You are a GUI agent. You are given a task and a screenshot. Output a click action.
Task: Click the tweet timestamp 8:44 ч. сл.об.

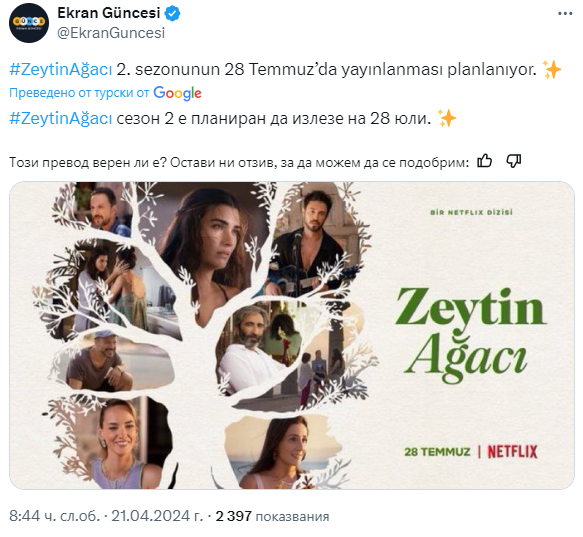point(54,516)
